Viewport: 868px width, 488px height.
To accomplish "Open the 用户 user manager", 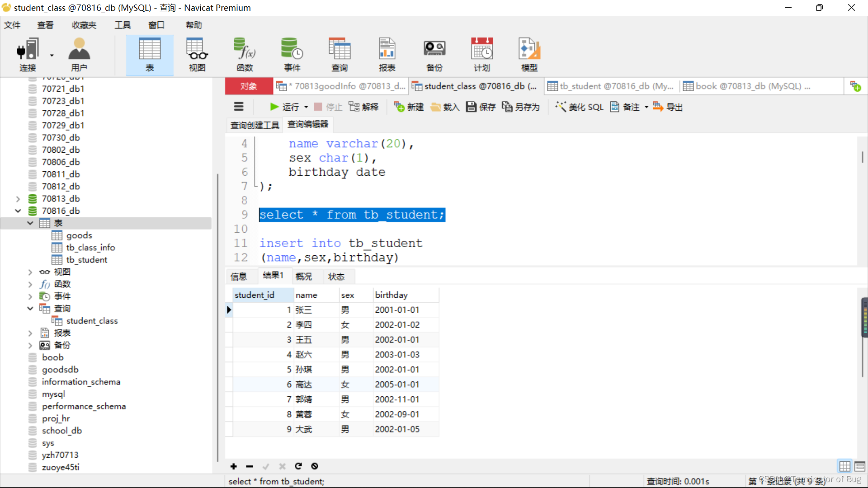I will pos(79,55).
